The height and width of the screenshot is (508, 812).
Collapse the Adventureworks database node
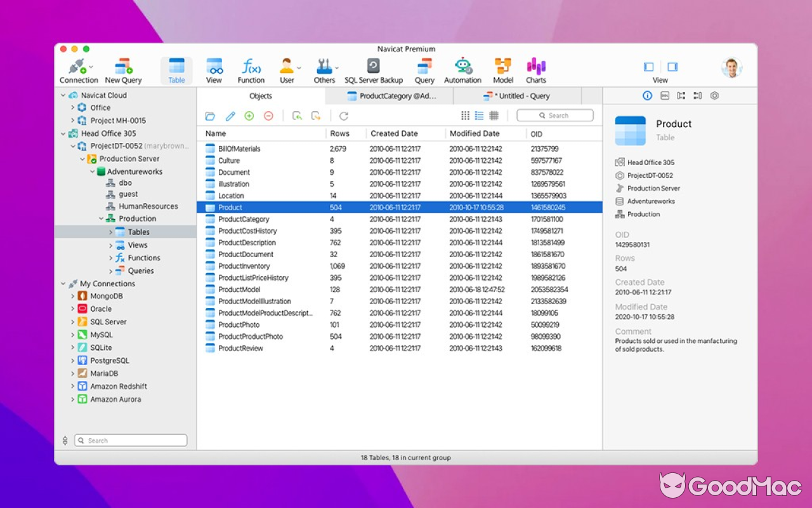click(x=92, y=171)
